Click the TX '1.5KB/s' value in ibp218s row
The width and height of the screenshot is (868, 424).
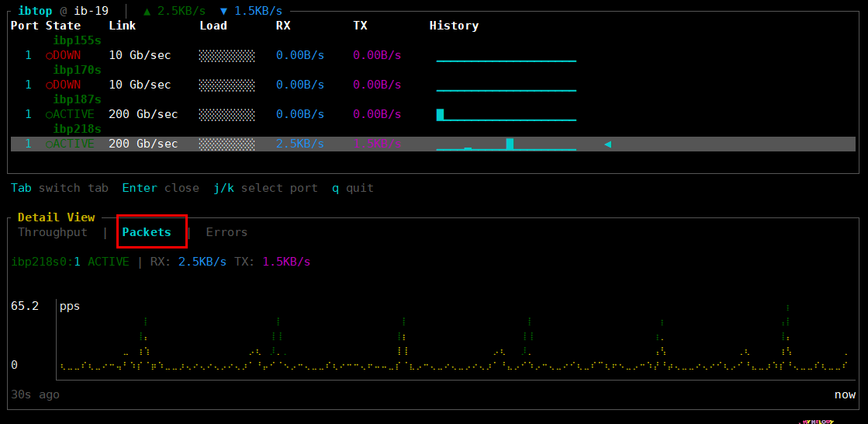coord(377,144)
